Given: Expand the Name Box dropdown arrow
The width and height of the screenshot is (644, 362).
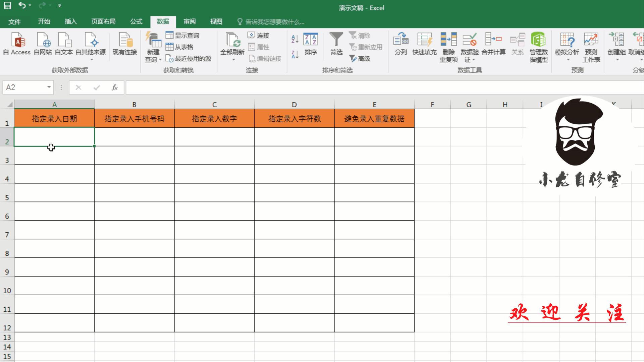Looking at the screenshot, I should [x=49, y=87].
